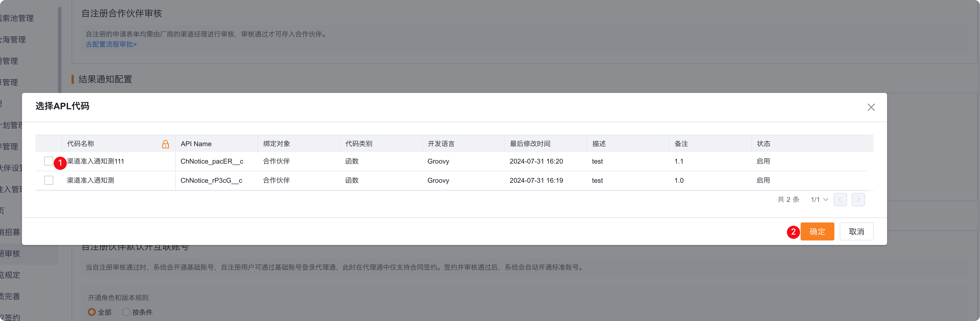Viewport: 980px width, 321px height.
Task: Click the 代码类别 column header
Action: click(x=359, y=144)
